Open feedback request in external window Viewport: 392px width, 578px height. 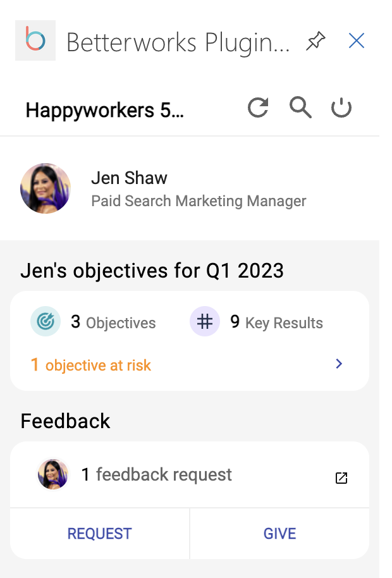341,477
